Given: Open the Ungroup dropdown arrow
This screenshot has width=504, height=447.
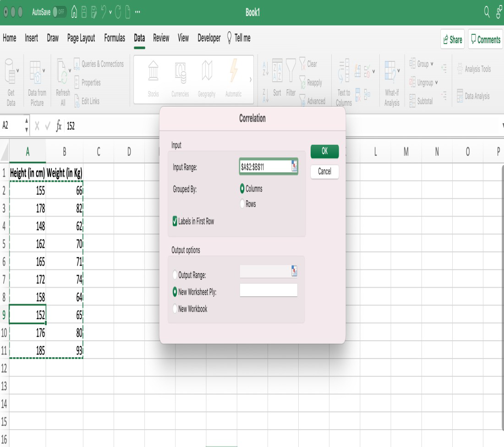Looking at the screenshot, I should tap(436, 82).
